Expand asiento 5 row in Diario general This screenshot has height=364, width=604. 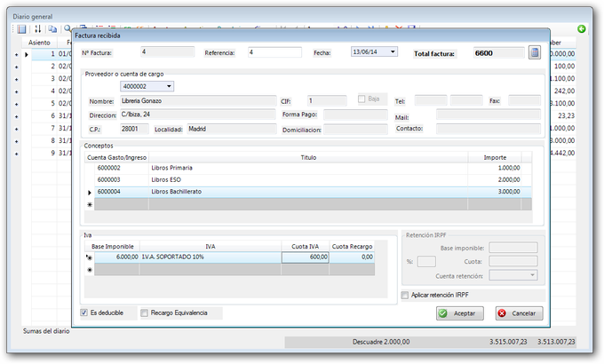coord(16,104)
